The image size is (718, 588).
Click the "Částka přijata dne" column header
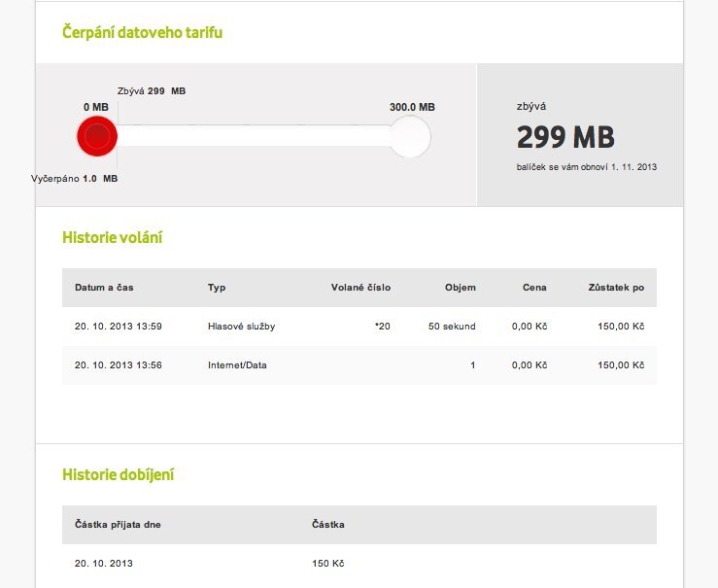tap(118, 525)
